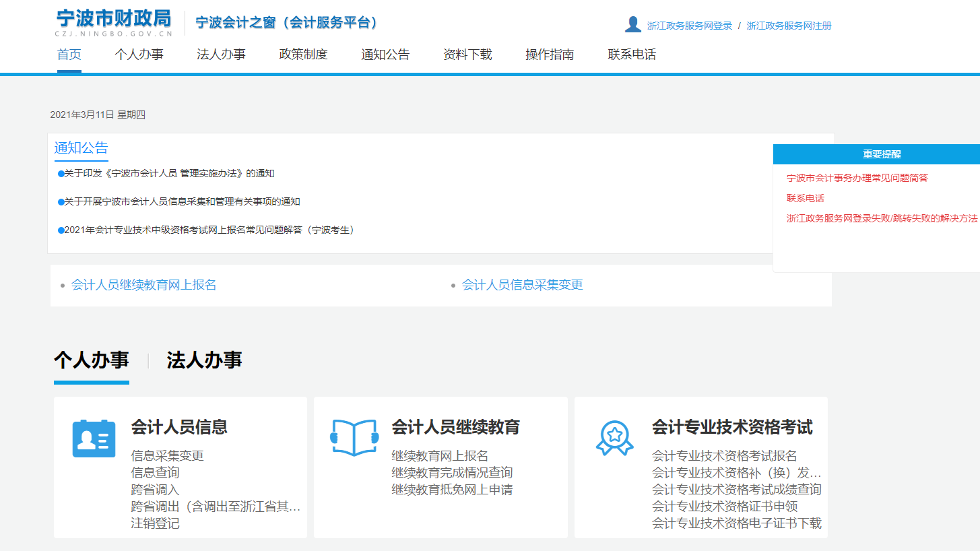Switch to the 法人办事 section tab
The height and width of the screenshot is (551, 980).
pyautogui.click(x=204, y=360)
